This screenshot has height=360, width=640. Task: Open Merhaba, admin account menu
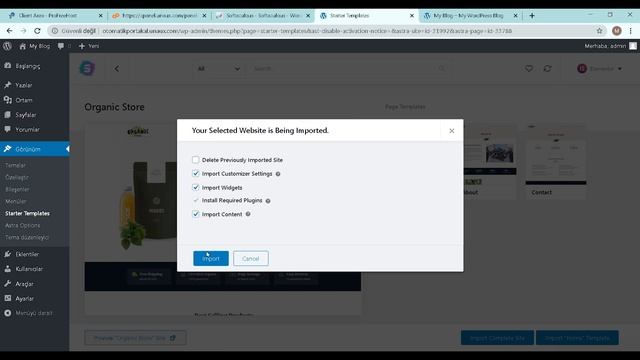pos(610,46)
